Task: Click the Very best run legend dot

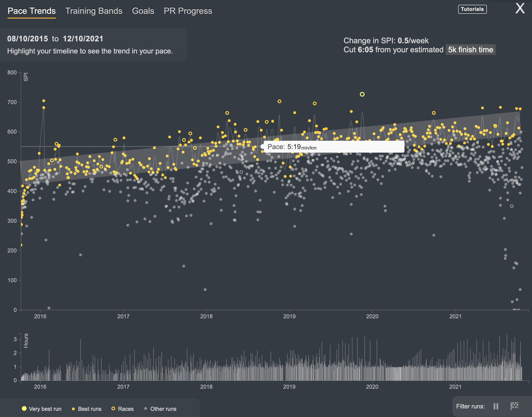Action: pyautogui.click(x=24, y=408)
